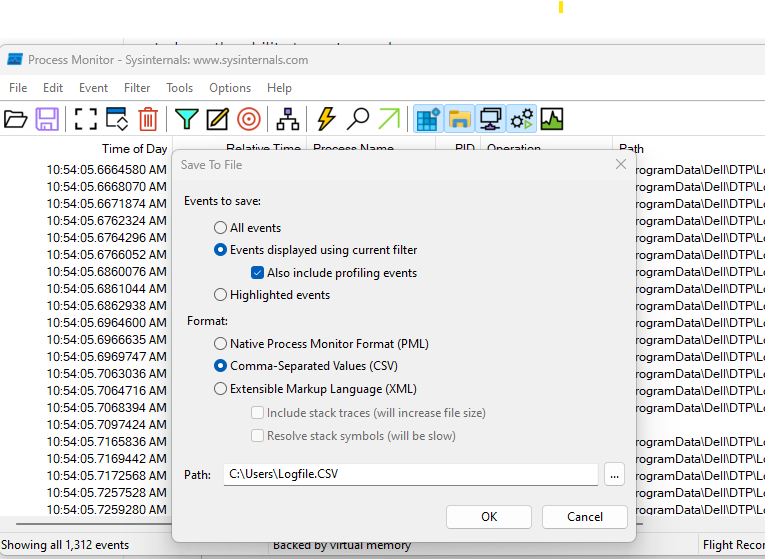Click the Path column header

(x=631, y=148)
